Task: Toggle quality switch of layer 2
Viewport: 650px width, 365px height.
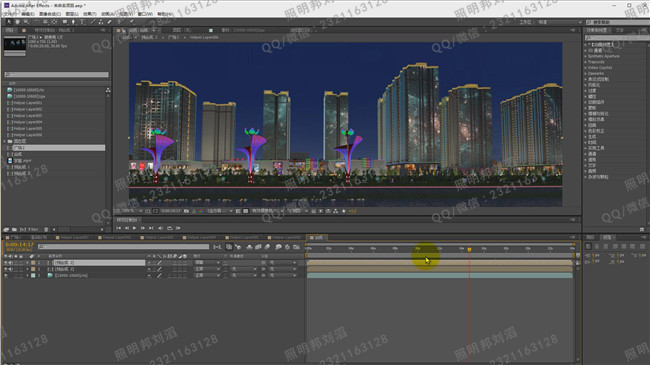Action: click(x=159, y=269)
